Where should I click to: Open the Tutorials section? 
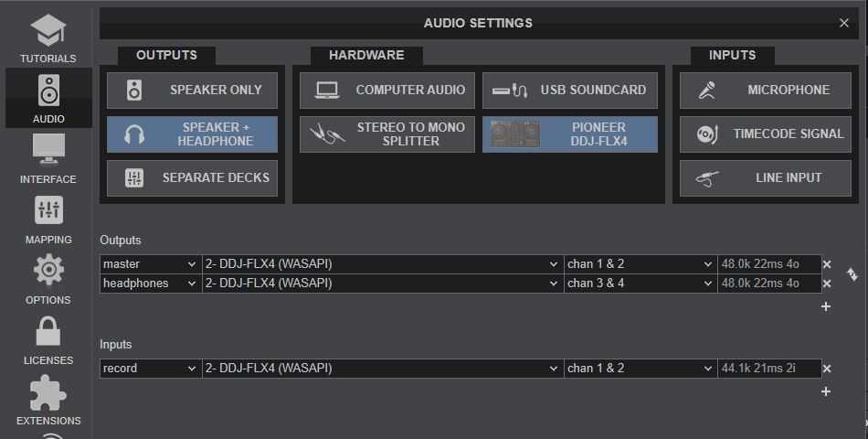coord(48,38)
